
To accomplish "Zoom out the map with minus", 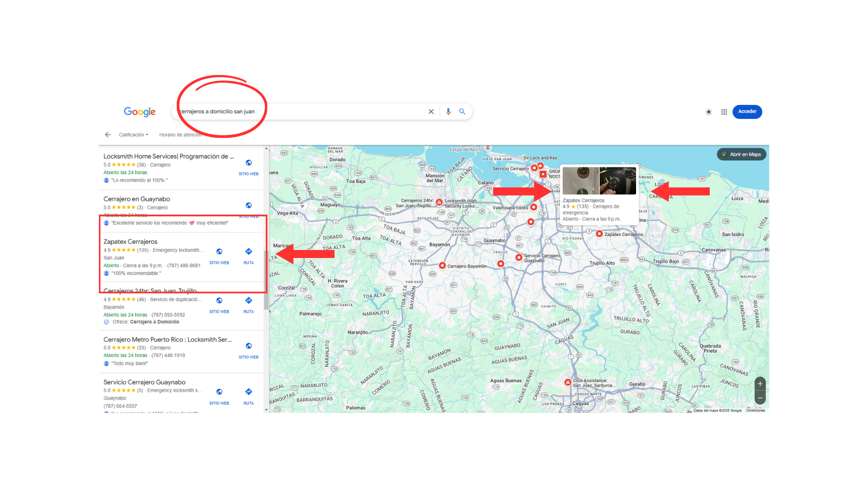I will [760, 398].
